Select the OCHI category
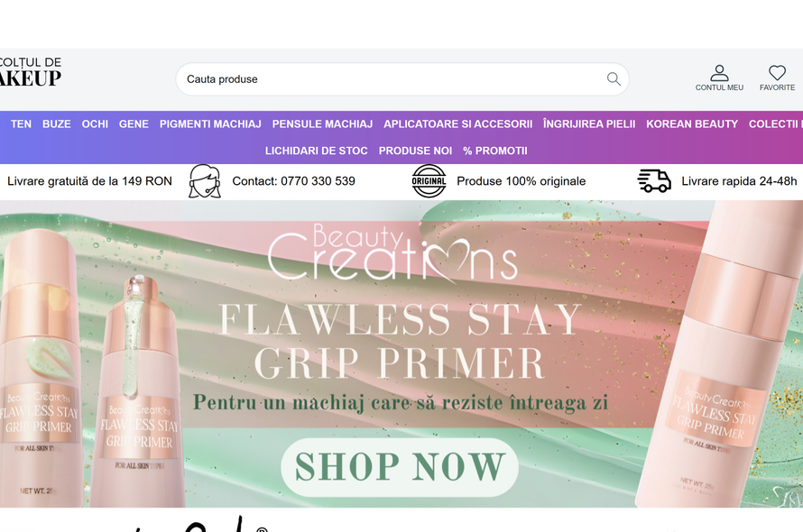 pyautogui.click(x=95, y=124)
